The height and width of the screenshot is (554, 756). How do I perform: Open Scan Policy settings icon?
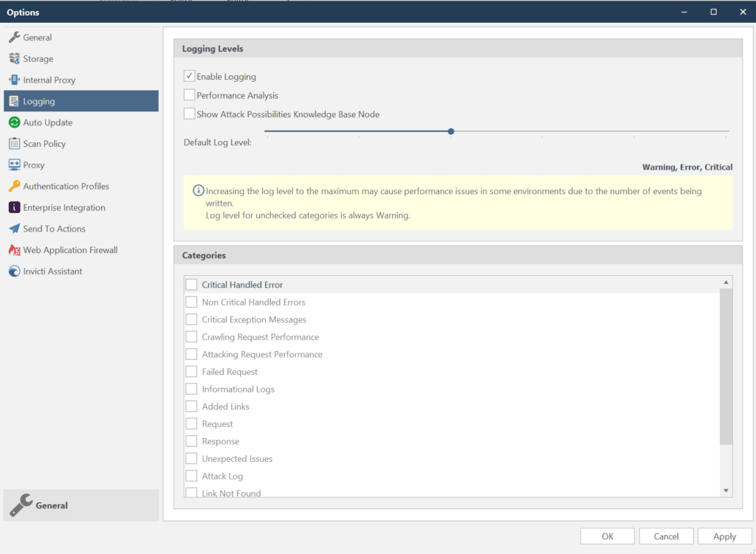[x=16, y=143]
